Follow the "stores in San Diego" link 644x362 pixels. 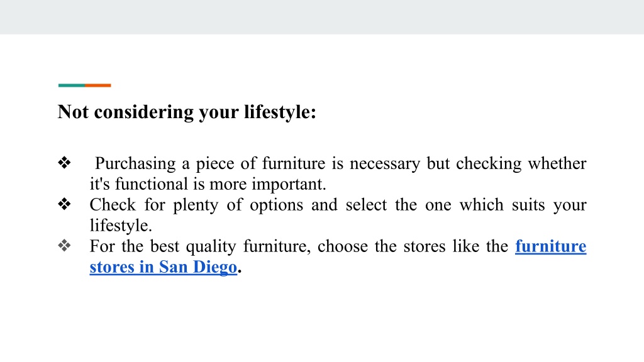(x=164, y=267)
